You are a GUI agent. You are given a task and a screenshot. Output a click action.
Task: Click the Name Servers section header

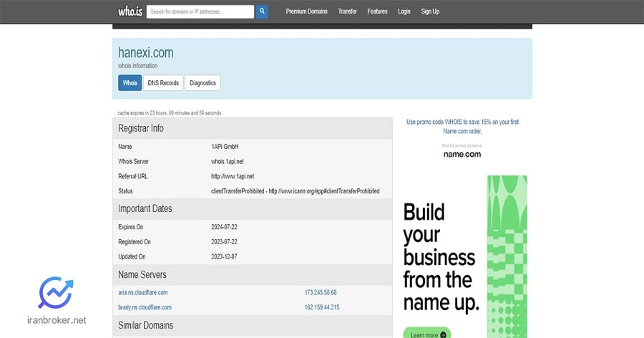[x=253, y=275]
